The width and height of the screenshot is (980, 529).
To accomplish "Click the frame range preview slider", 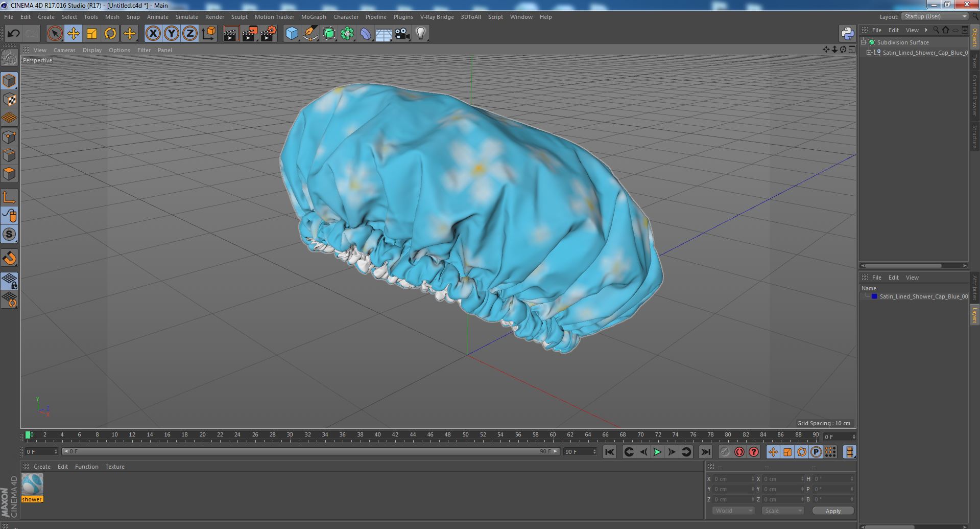I will click(x=310, y=452).
